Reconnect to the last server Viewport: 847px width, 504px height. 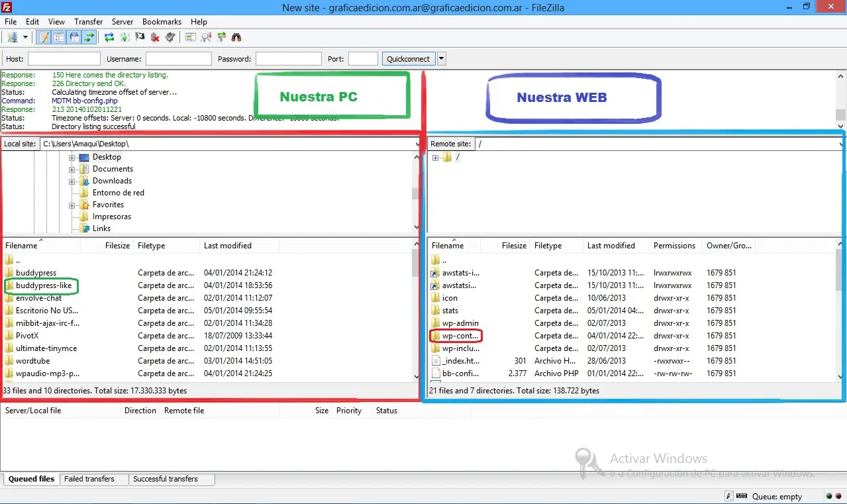(170, 38)
